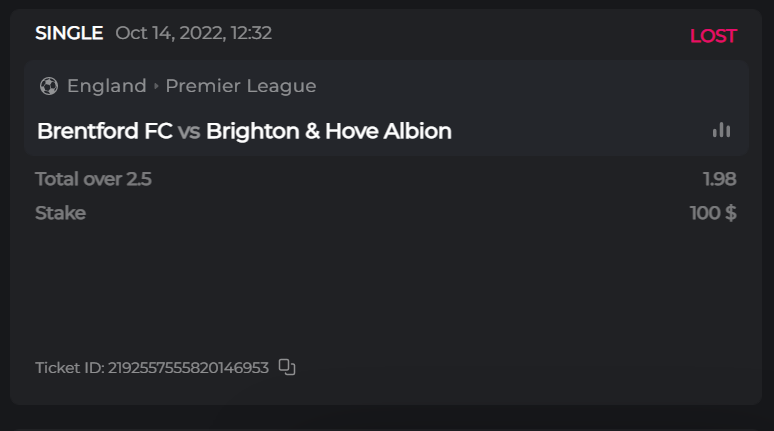This screenshot has height=431, width=774.
Task: Select the ticket number 2192557555820146953
Action: click(x=188, y=368)
